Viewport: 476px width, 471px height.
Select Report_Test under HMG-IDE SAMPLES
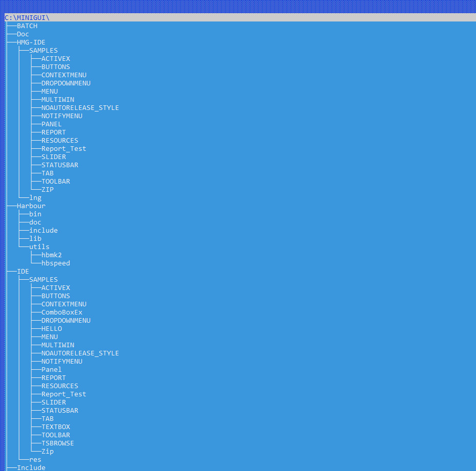click(x=64, y=149)
